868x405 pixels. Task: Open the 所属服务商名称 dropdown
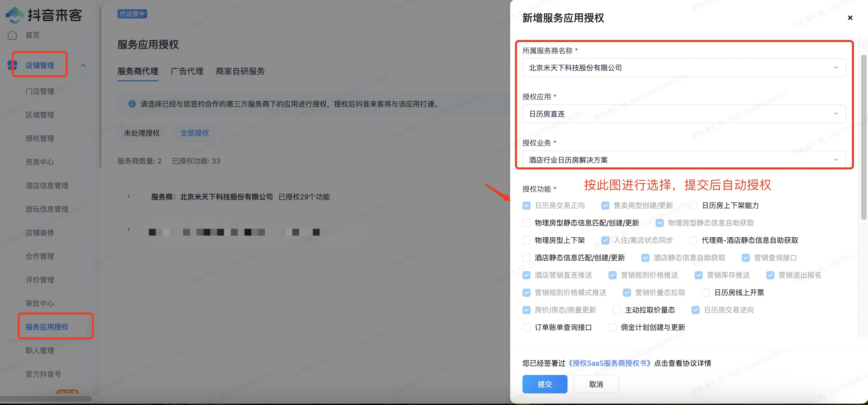(x=684, y=68)
